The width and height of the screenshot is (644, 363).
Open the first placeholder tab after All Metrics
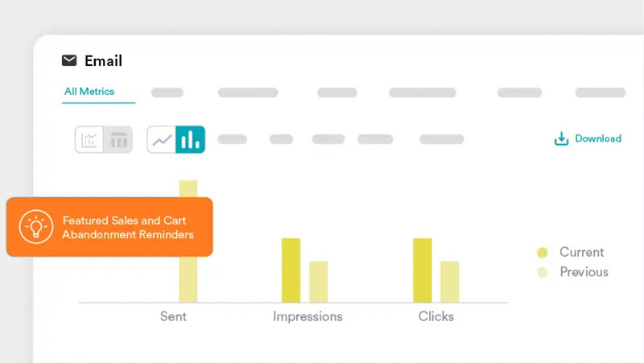pyautogui.click(x=167, y=93)
